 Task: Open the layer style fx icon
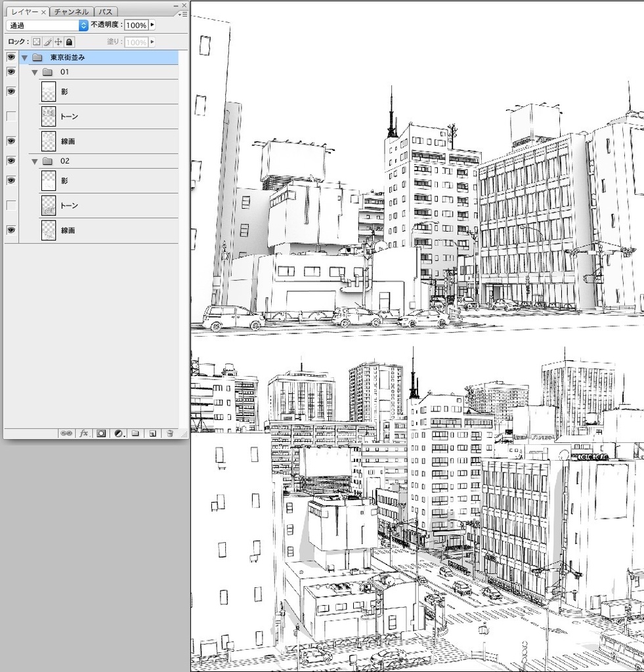pos(83,433)
